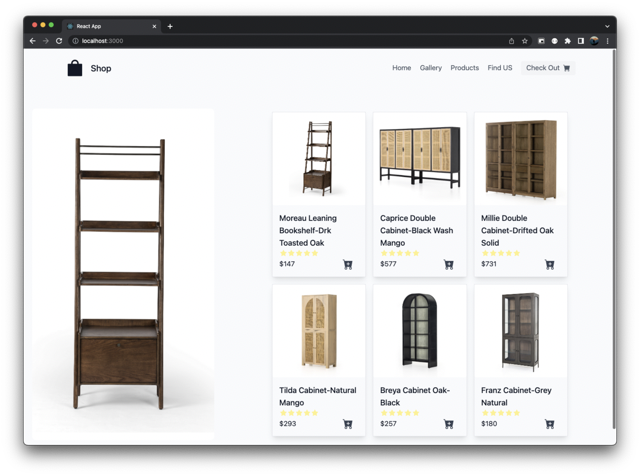Screen dimensions: 640x476
Task: Add Caprice Double Cabinet to cart
Action: pyautogui.click(x=449, y=265)
